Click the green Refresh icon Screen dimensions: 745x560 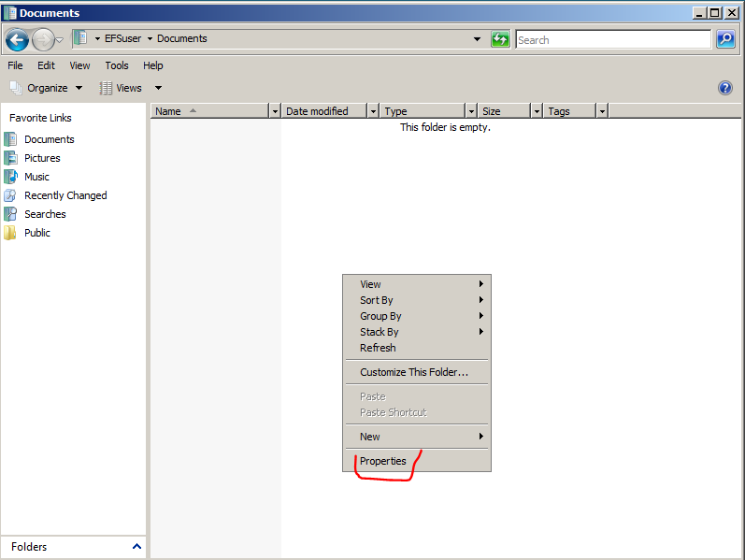pyautogui.click(x=500, y=39)
